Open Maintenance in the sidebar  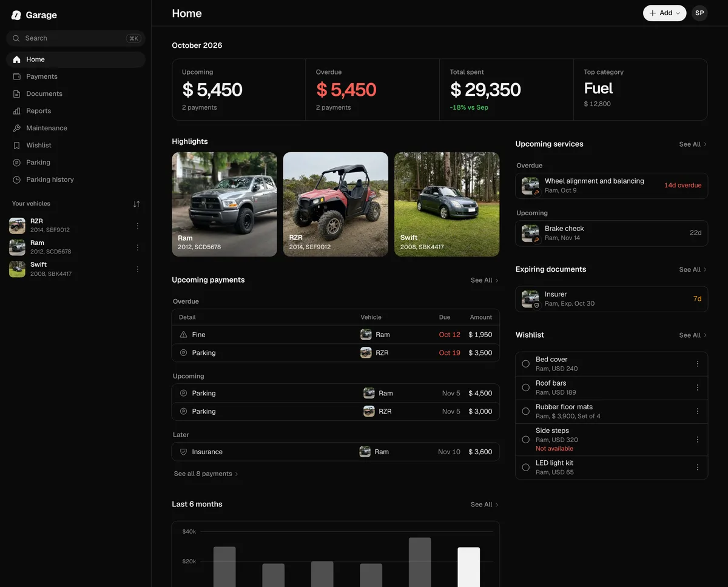[x=76, y=128]
